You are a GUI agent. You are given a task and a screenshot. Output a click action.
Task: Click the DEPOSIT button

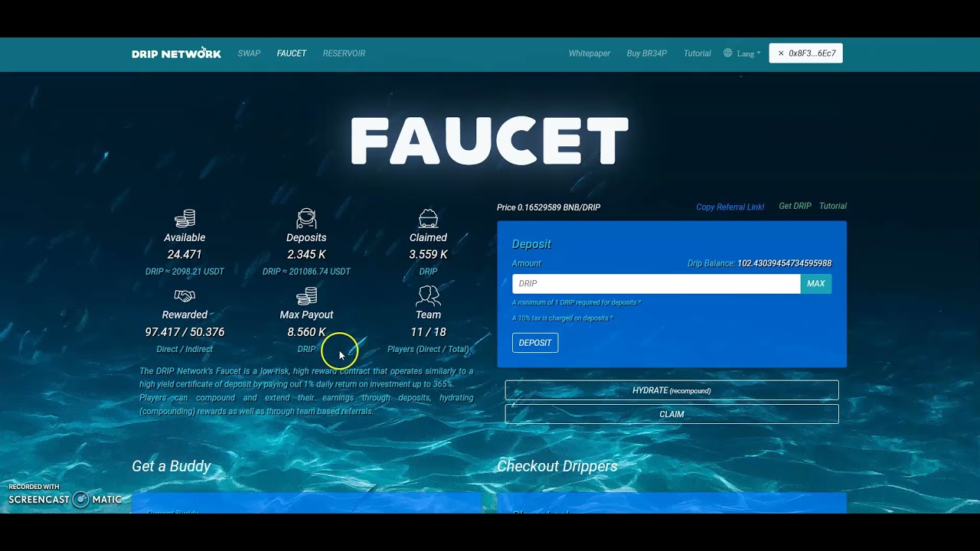point(535,343)
